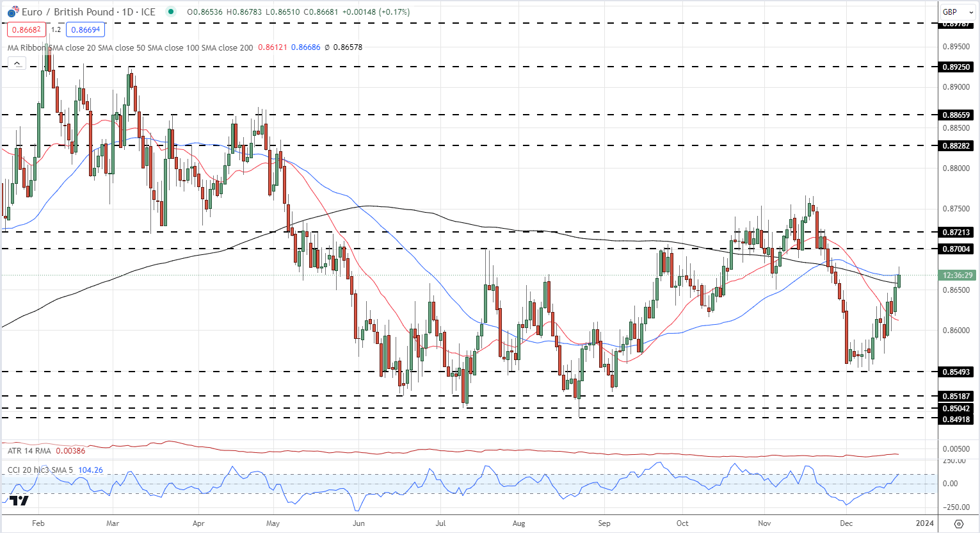
Task: Click the Mar label on time axis
Action: [113, 523]
